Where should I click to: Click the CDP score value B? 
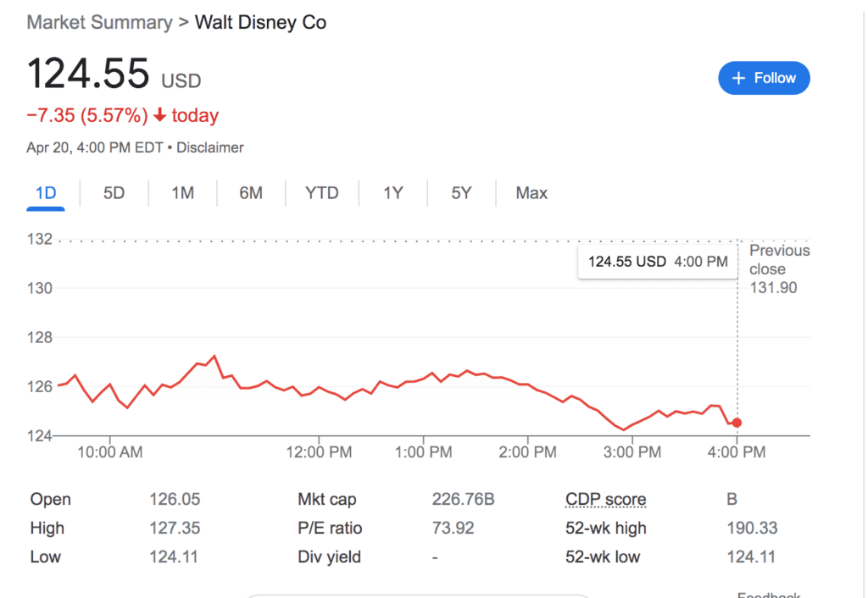coord(732,499)
